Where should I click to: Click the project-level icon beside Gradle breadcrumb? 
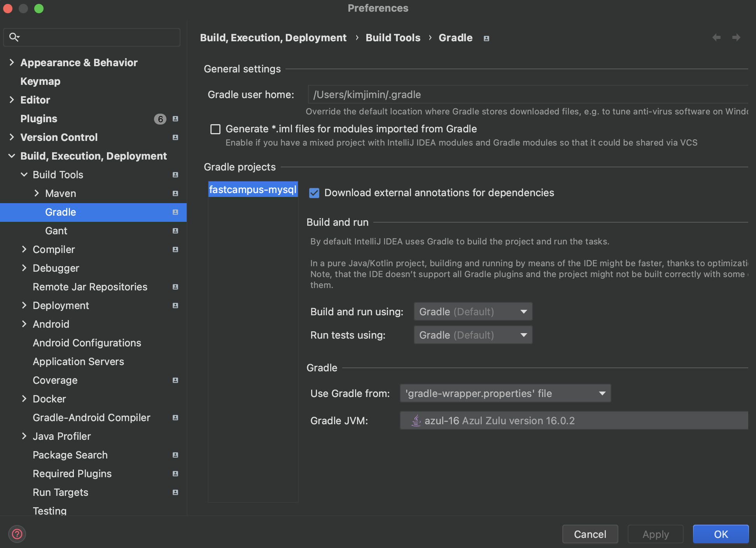486,38
